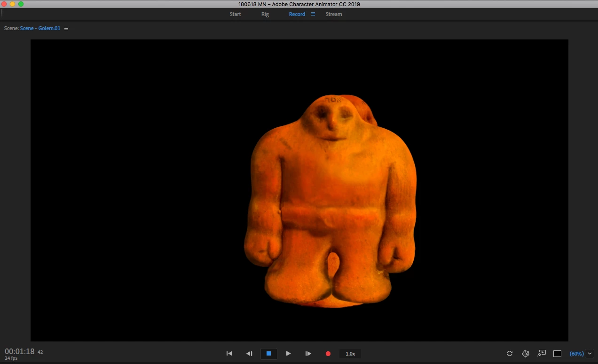Step back one frame

pos(249,354)
